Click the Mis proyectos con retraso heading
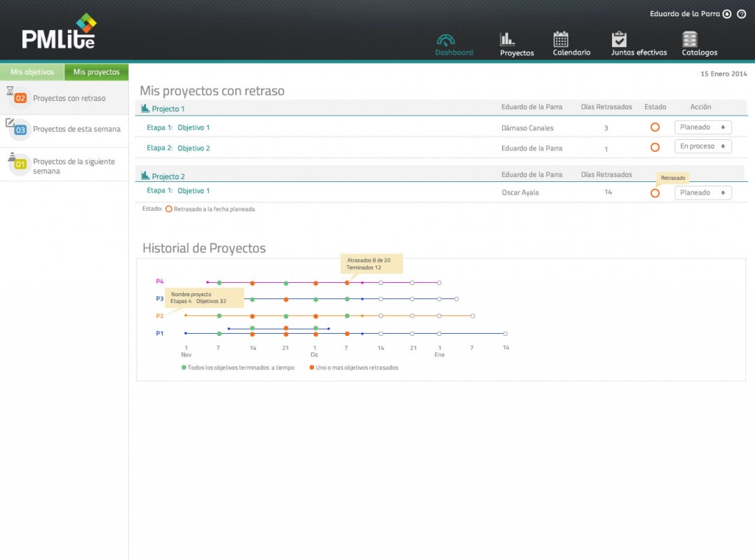The width and height of the screenshot is (755, 560). [212, 91]
